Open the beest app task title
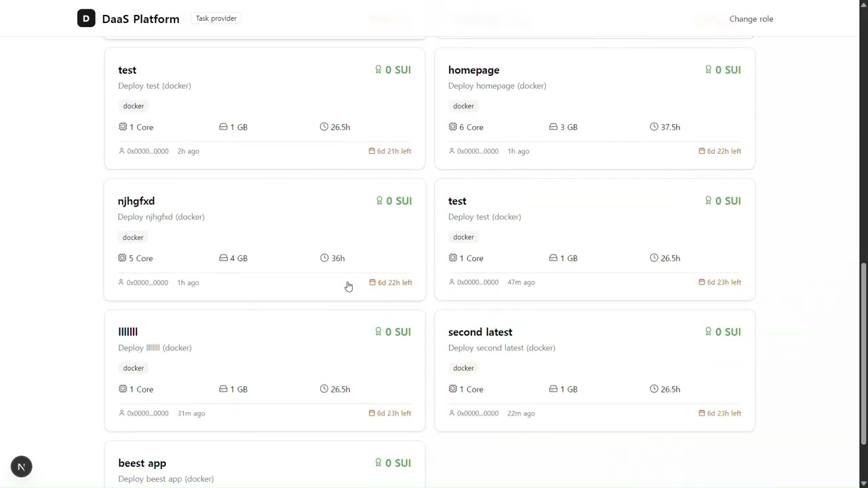 142,463
